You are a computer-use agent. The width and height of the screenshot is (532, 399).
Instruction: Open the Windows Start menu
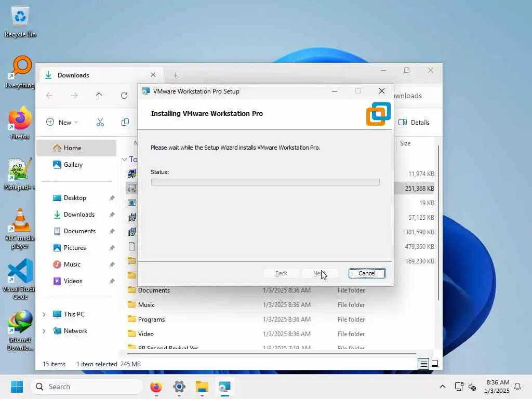pyautogui.click(x=17, y=387)
